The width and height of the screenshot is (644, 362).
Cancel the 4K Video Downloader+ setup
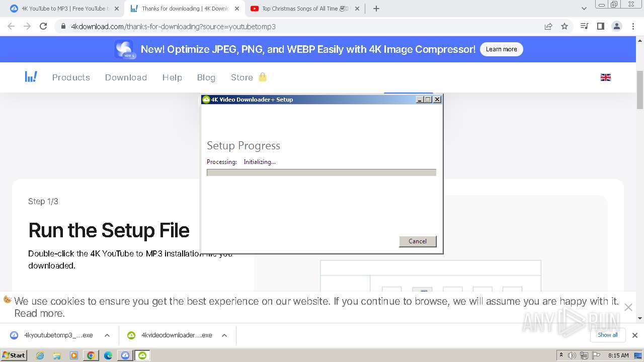pyautogui.click(x=418, y=241)
